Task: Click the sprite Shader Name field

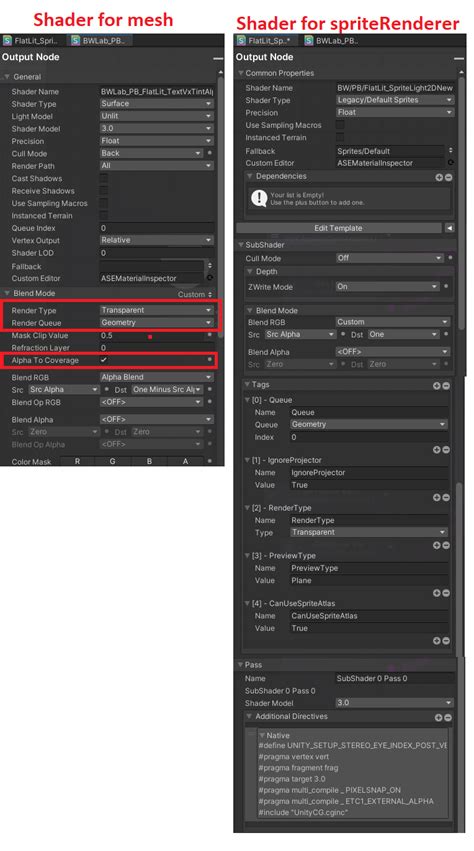Action: (x=395, y=88)
